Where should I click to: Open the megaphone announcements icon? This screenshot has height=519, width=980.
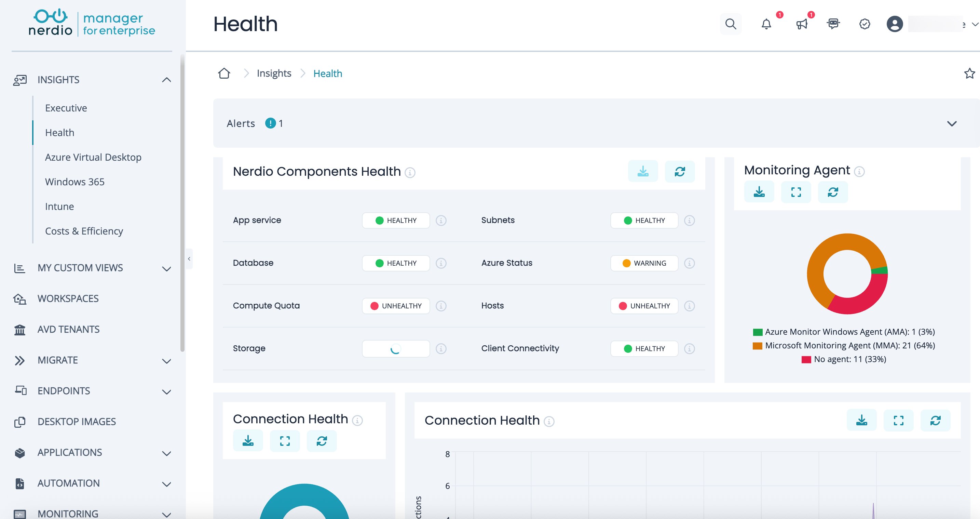802,24
